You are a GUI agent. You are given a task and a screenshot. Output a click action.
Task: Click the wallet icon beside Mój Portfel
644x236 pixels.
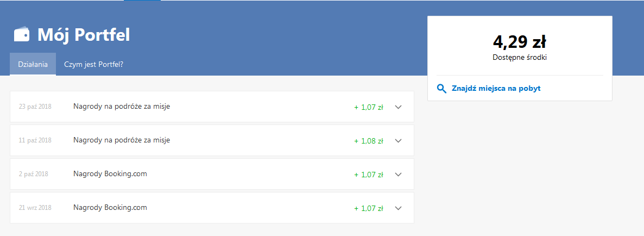22,35
